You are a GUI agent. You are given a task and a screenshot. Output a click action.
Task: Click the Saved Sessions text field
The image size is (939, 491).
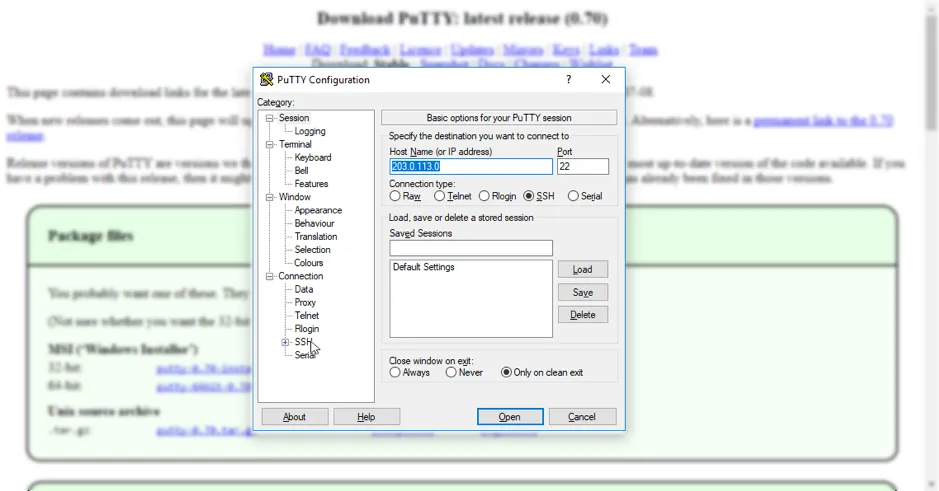coord(471,248)
